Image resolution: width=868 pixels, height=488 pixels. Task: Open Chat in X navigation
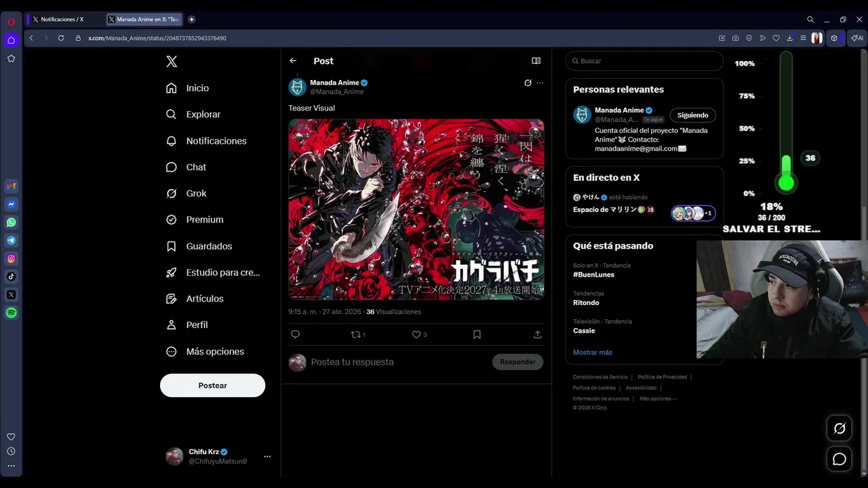point(186,167)
